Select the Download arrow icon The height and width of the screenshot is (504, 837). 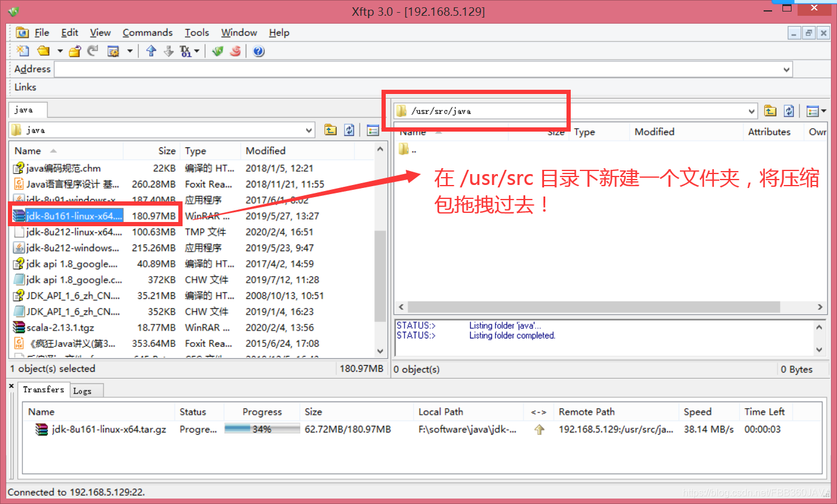pos(169,51)
